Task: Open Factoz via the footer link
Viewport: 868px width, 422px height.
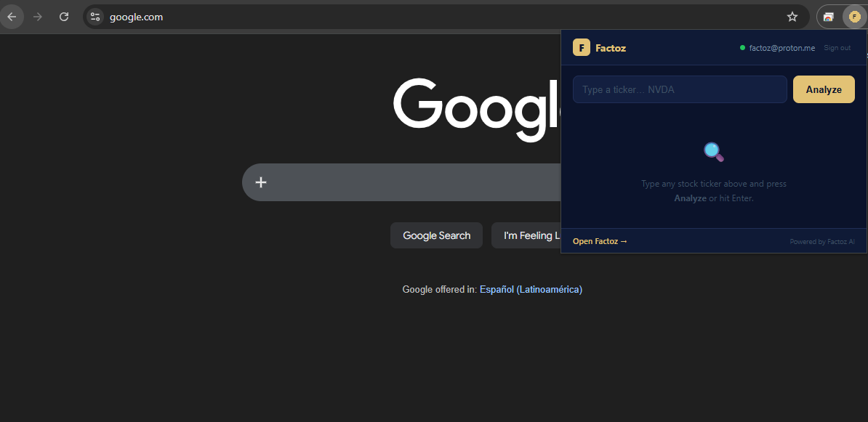Action: click(600, 241)
